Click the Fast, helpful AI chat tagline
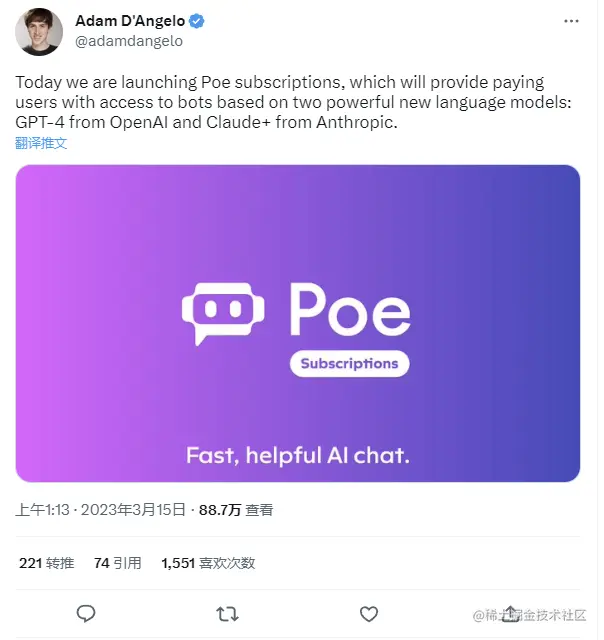This screenshot has height=640, width=604. pyautogui.click(x=298, y=455)
